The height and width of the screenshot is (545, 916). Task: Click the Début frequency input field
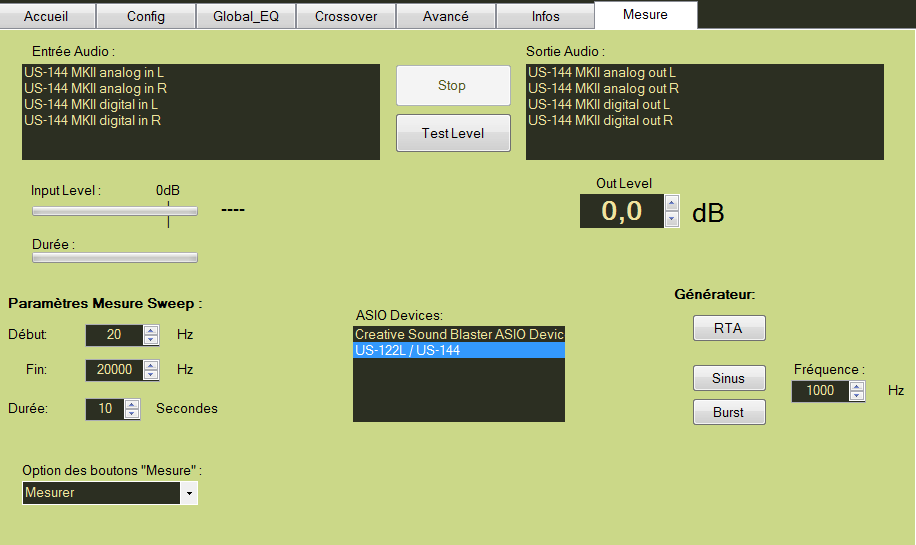pyautogui.click(x=113, y=335)
